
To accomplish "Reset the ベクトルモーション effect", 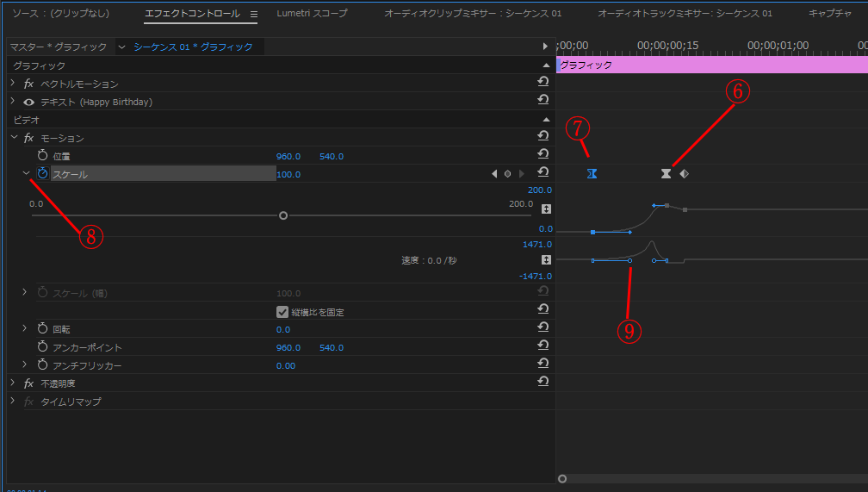I will tap(543, 82).
